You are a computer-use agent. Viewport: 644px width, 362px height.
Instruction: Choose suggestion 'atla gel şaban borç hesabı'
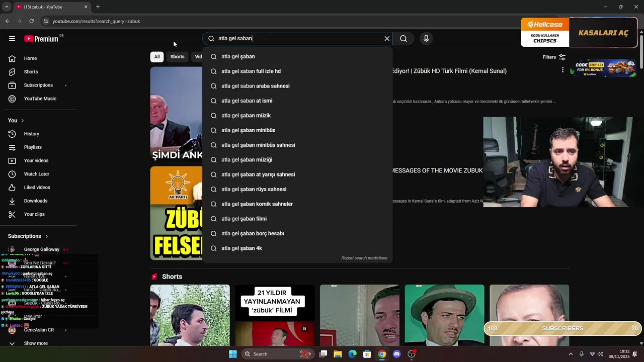point(297,233)
